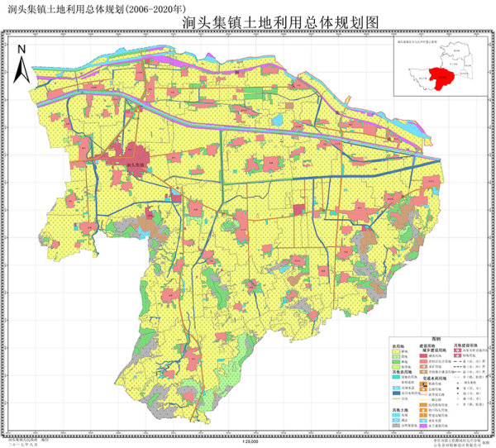This screenshot has width=496, height=448.
Task: Click the railway 铁路用地 legend symbol
Action: coord(423,384)
